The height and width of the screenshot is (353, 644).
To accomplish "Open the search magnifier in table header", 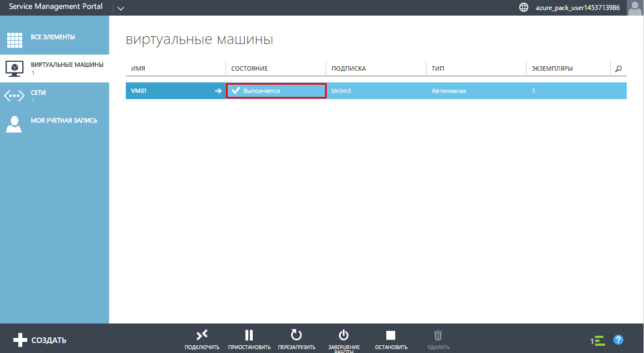I will 618,69.
